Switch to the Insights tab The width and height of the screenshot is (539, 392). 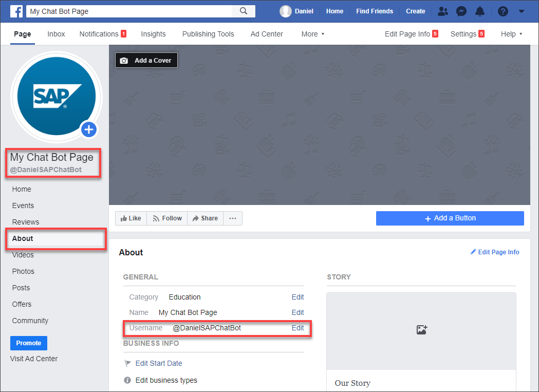[153, 34]
